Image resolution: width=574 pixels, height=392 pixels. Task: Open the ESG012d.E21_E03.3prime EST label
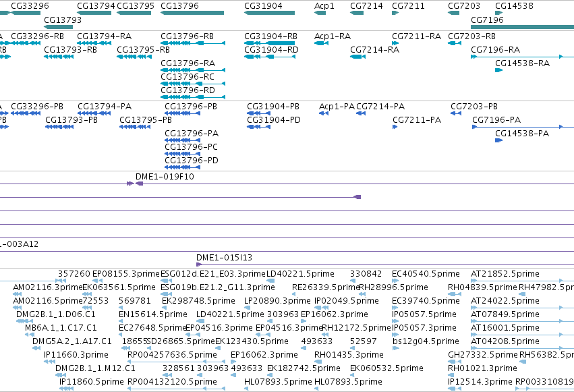(x=213, y=274)
